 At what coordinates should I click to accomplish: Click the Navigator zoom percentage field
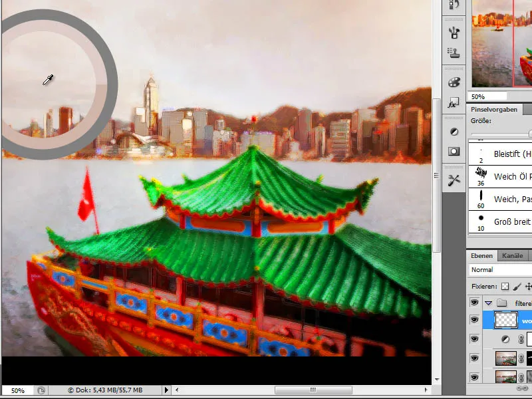click(x=487, y=96)
